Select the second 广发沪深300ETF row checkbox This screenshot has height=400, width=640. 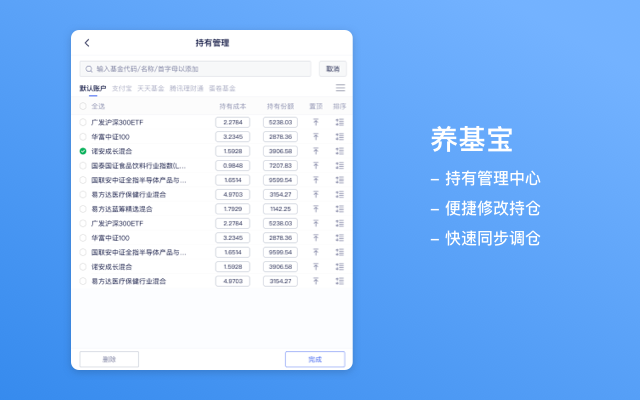pyautogui.click(x=83, y=223)
